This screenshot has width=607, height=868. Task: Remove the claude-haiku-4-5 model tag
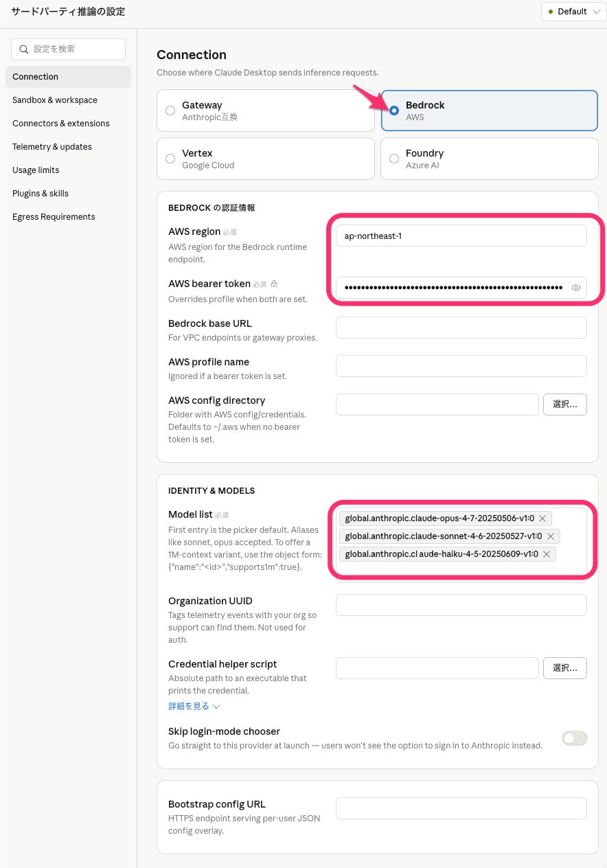pyautogui.click(x=547, y=554)
